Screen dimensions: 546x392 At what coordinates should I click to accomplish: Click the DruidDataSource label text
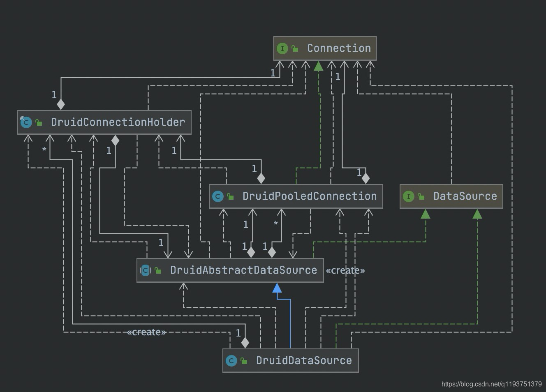point(304,360)
